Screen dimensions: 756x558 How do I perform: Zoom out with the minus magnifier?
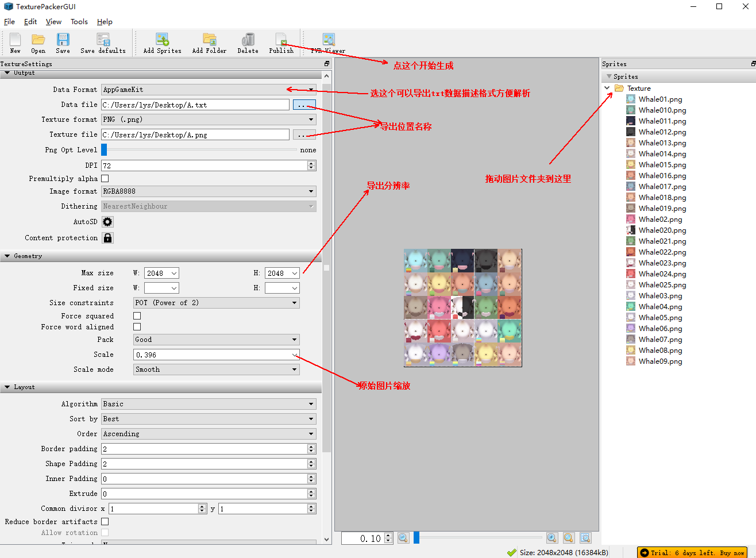coord(403,538)
